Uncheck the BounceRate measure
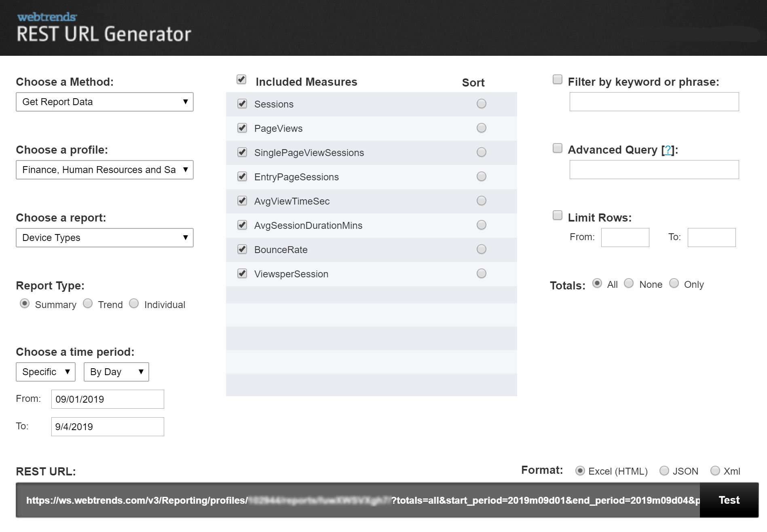This screenshot has height=532, width=767. 242,249
